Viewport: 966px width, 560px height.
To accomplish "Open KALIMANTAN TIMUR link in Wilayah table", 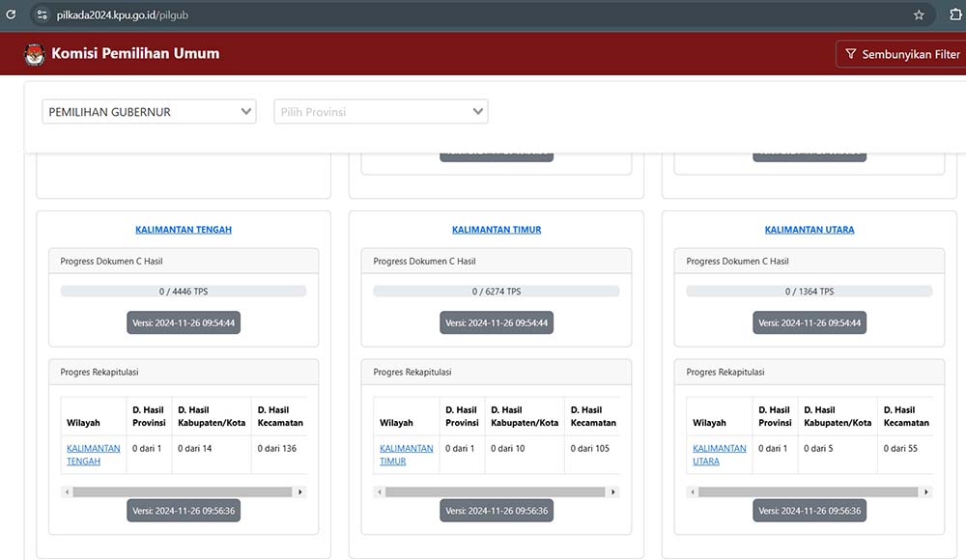I will coord(406,455).
